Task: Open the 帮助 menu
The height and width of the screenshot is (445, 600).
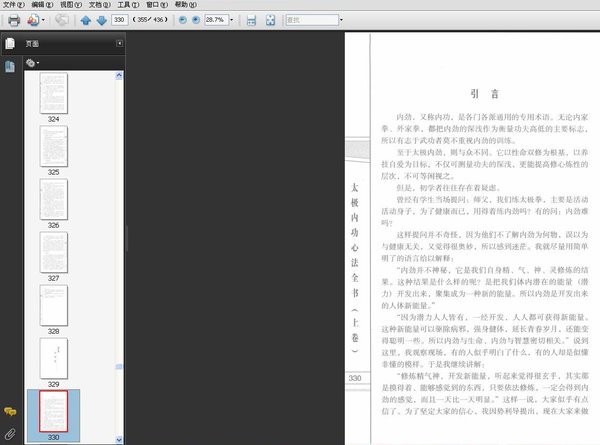Action: pyautogui.click(x=186, y=5)
